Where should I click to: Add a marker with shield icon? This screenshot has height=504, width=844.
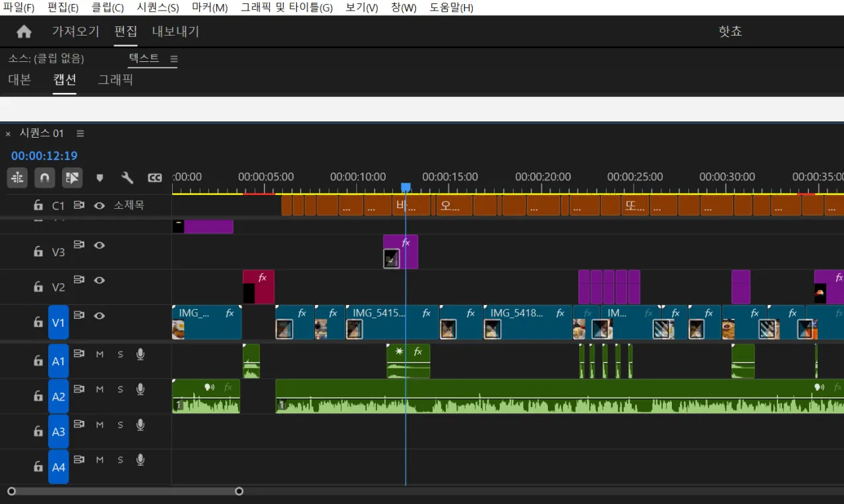tap(100, 178)
